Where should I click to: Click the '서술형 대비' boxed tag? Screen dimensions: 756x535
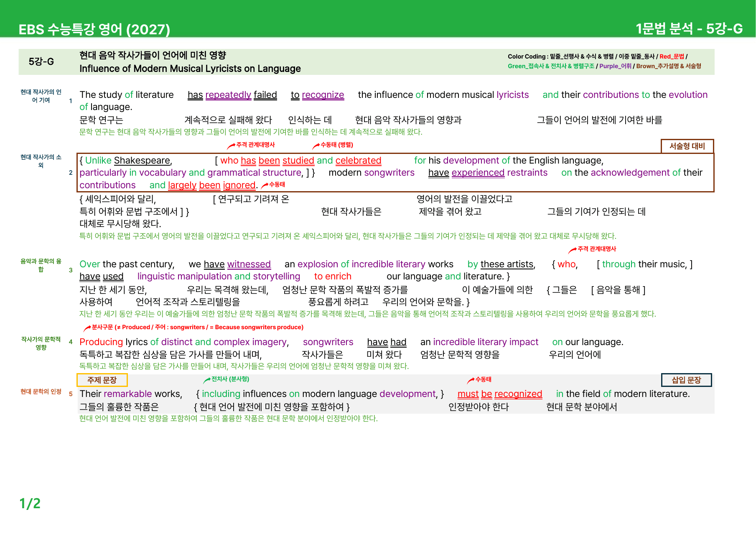click(687, 146)
